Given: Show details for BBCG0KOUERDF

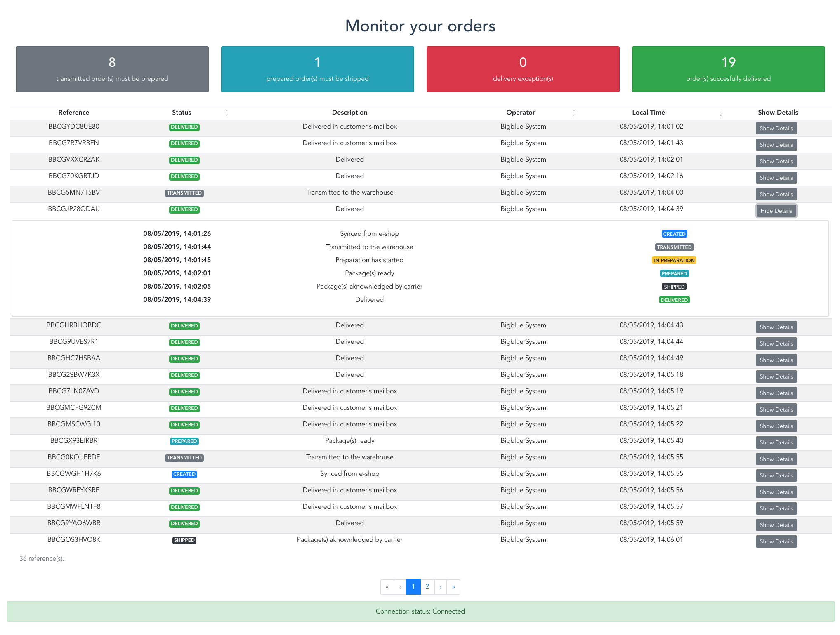Looking at the screenshot, I should click(776, 459).
